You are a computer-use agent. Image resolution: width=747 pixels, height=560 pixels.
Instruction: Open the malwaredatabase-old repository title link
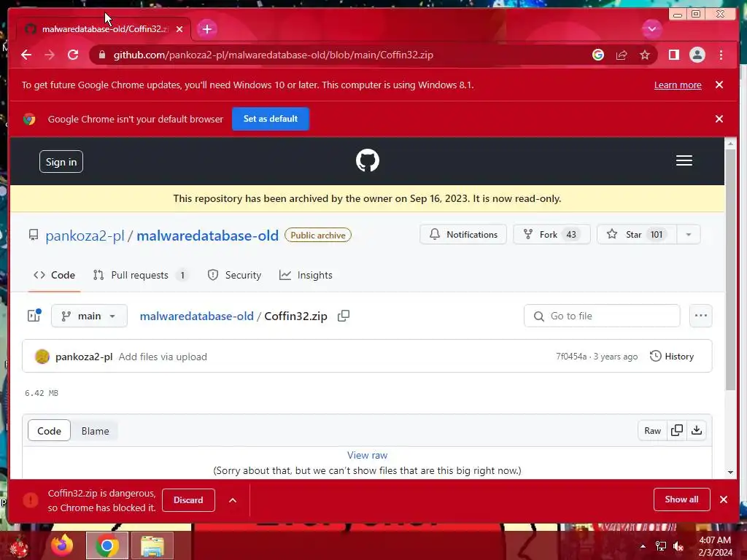(208, 236)
